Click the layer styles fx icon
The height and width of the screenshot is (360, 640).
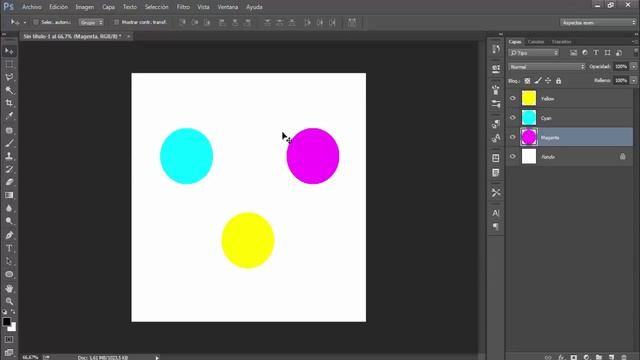click(x=561, y=357)
